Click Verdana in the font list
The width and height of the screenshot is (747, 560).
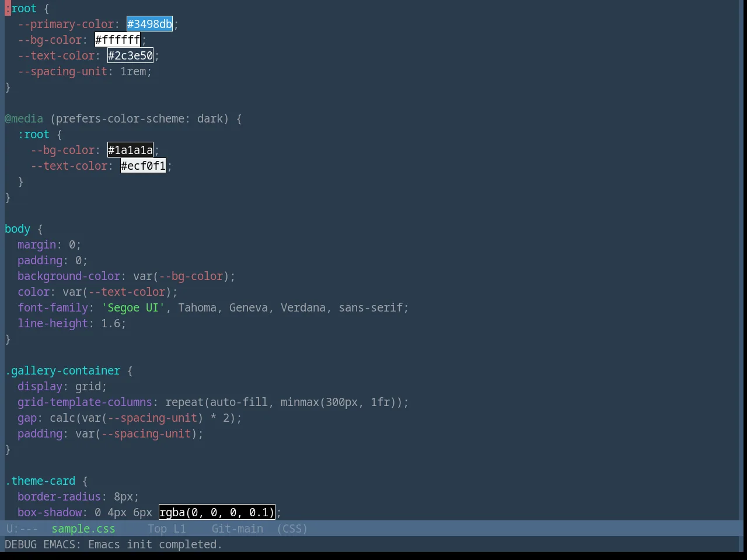303,307
